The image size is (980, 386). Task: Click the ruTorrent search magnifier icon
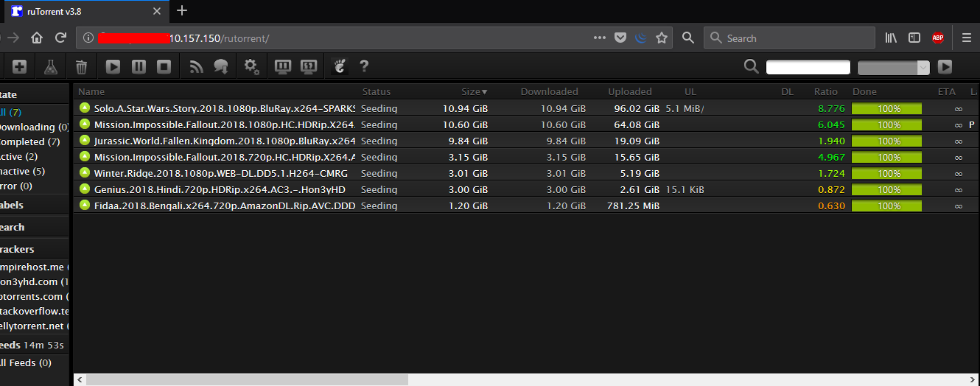point(751,67)
